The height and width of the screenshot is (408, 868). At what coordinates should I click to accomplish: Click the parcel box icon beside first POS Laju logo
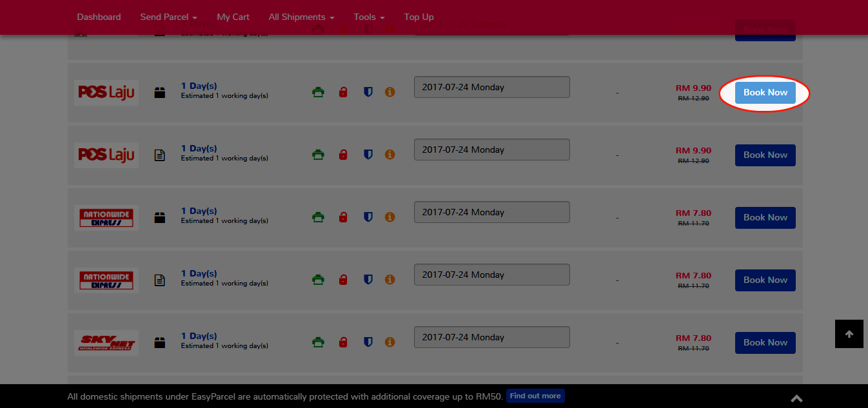coord(160,93)
